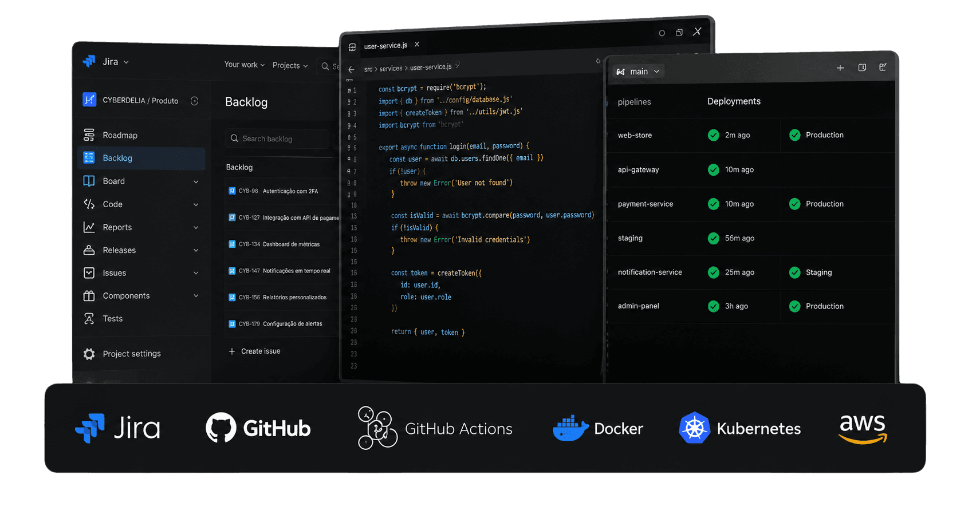Click web-store Production environment status
Image resolution: width=980 pixels, height=526 pixels.
click(816, 135)
